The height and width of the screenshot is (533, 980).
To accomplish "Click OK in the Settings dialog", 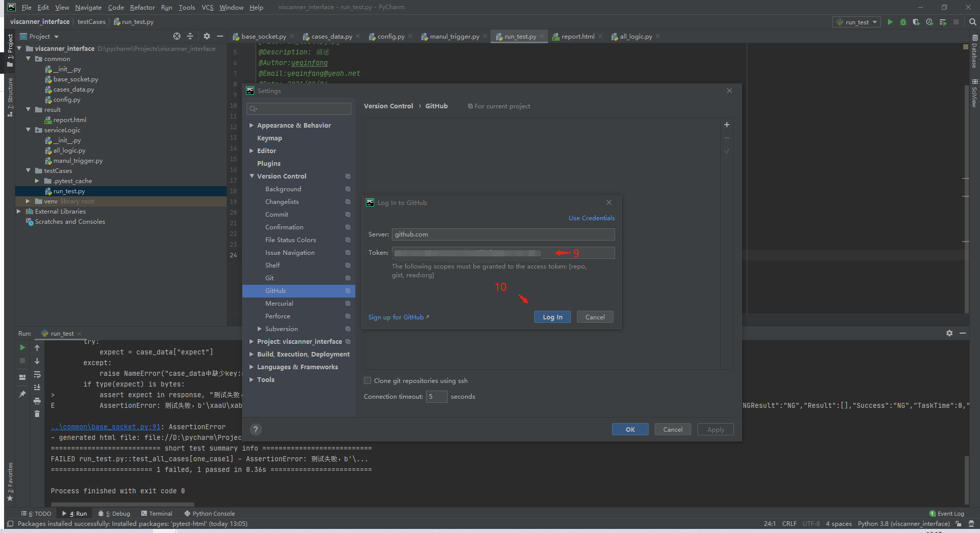I will tap(630, 429).
